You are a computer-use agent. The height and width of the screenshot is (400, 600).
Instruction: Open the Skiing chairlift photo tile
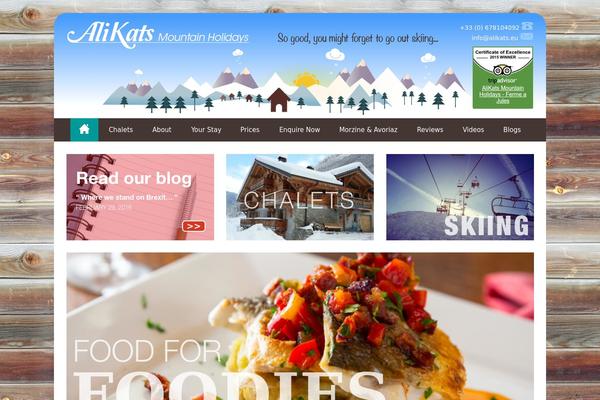[x=460, y=197]
